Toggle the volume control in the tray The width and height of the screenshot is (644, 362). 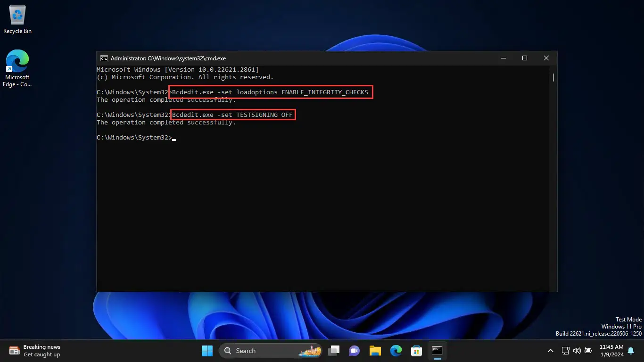tap(577, 351)
